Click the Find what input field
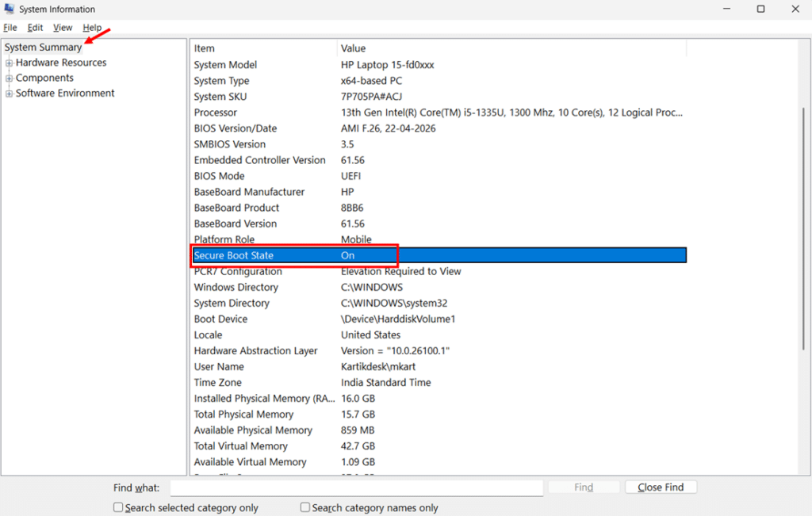 [356, 487]
